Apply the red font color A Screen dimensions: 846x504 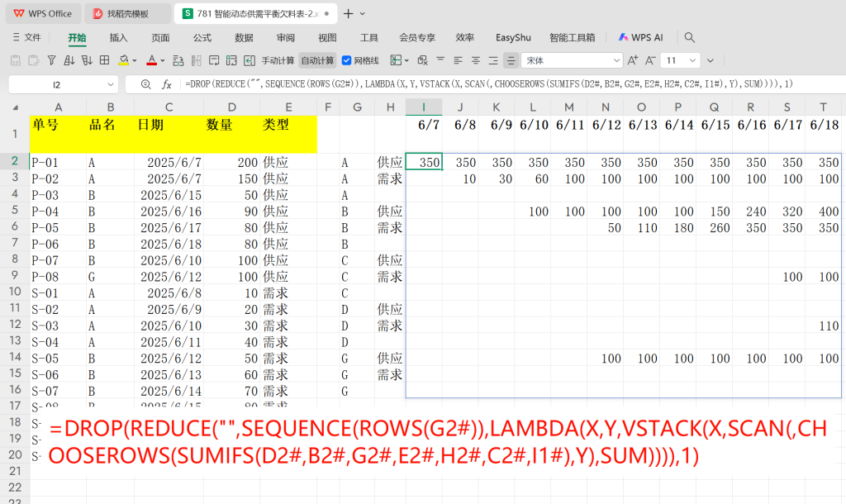point(152,60)
